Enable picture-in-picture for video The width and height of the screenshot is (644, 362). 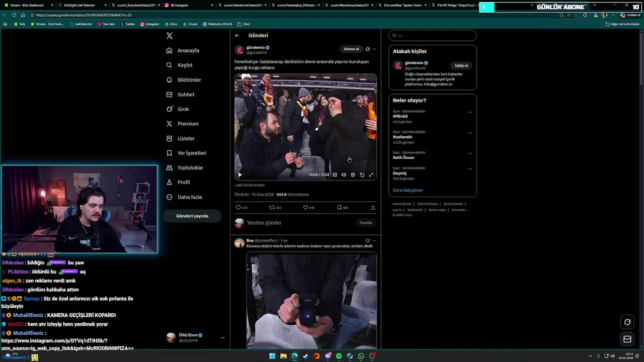tap(362, 174)
